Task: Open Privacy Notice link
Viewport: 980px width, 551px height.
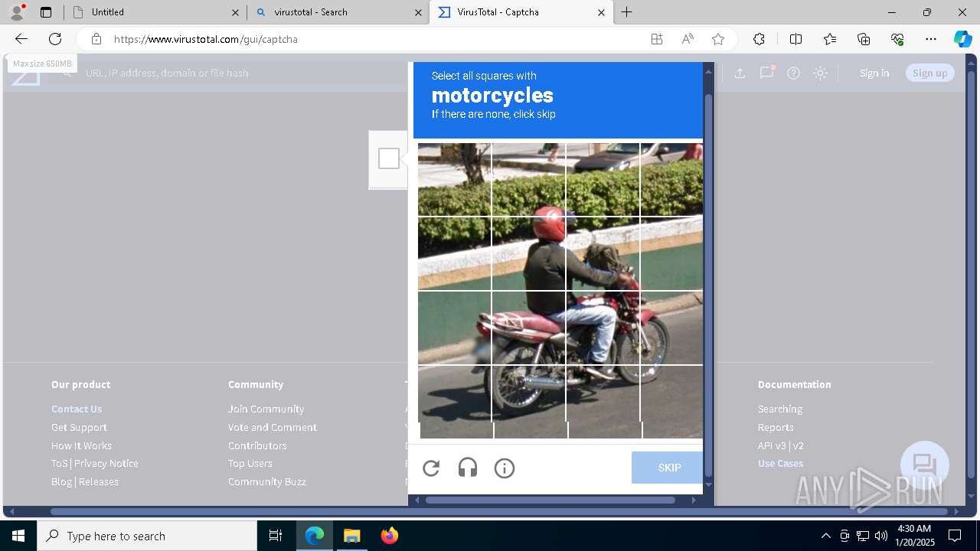Action: tap(106, 464)
